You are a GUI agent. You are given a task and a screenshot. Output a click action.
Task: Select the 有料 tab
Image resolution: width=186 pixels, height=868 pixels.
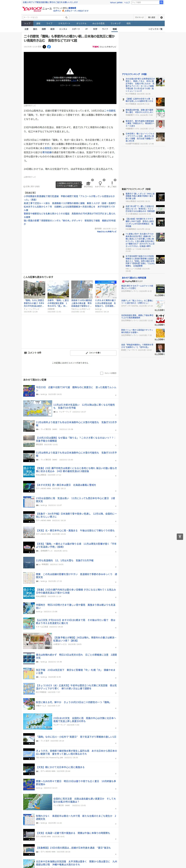click(x=128, y=24)
